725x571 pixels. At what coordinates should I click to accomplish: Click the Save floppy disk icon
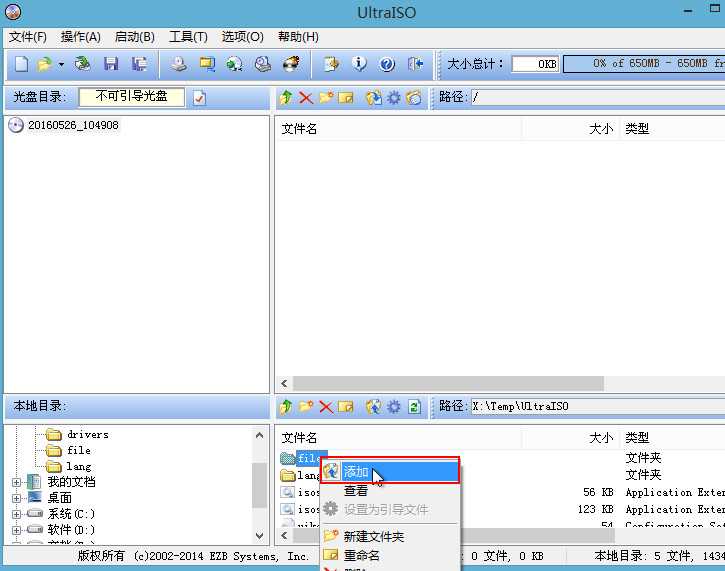pos(111,64)
